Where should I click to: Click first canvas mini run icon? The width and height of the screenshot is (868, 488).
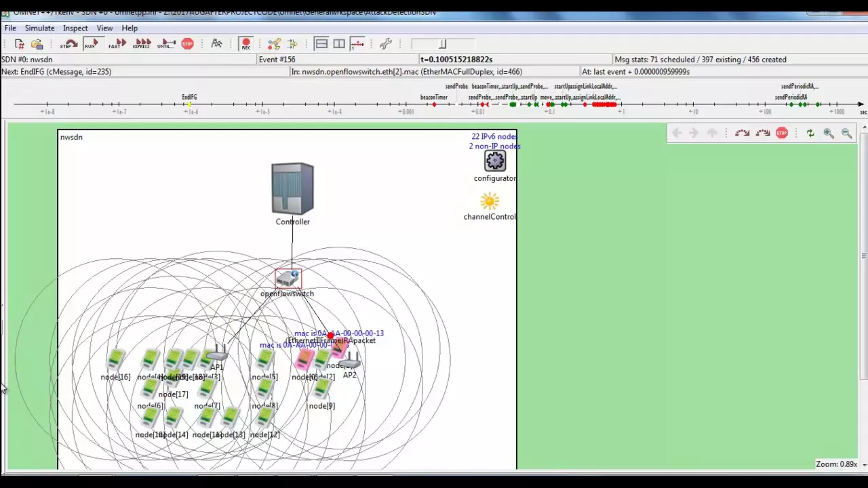(x=743, y=133)
